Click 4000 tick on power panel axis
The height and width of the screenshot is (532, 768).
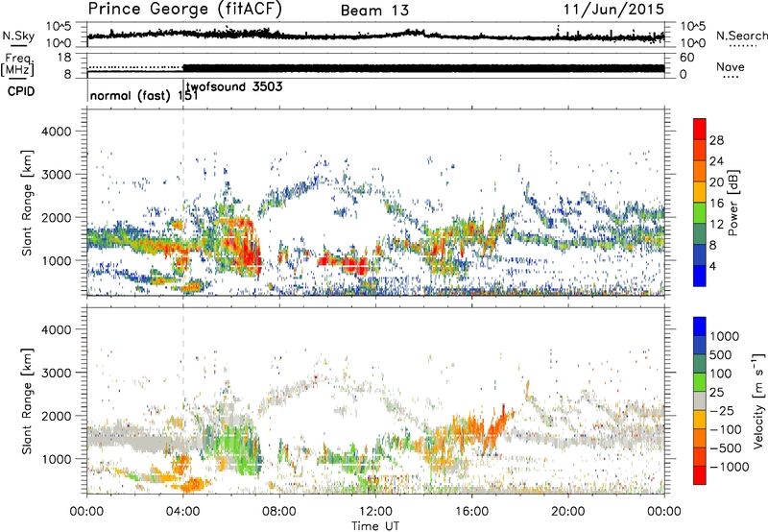(x=57, y=132)
